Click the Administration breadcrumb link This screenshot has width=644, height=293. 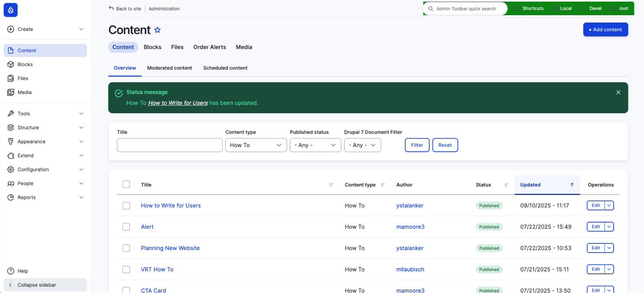point(164,9)
